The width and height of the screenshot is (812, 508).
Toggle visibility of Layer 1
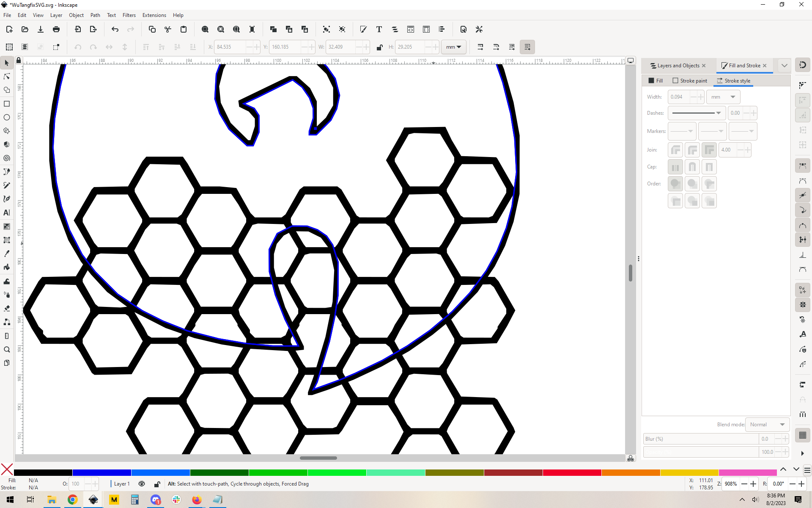point(142,484)
